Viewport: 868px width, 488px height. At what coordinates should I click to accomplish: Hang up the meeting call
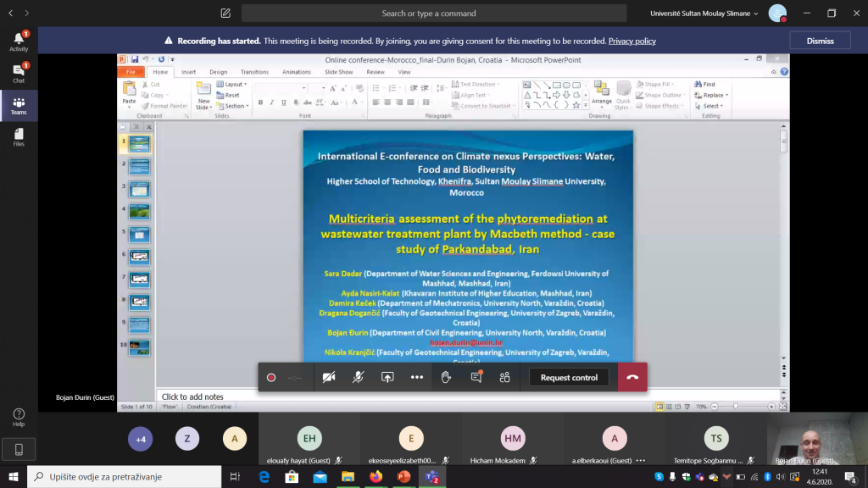pyautogui.click(x=632, y=377)
